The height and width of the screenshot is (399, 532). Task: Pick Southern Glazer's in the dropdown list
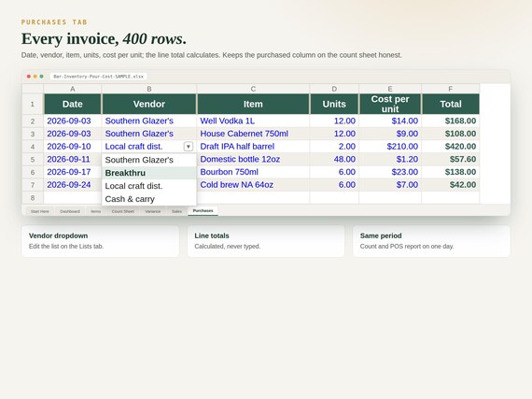(x=149, y=160)
